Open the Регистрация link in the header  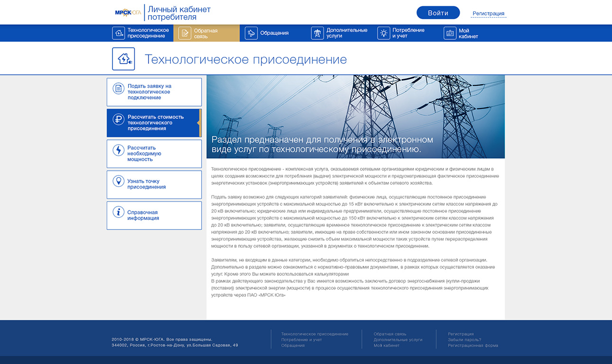tap(488, 14)
